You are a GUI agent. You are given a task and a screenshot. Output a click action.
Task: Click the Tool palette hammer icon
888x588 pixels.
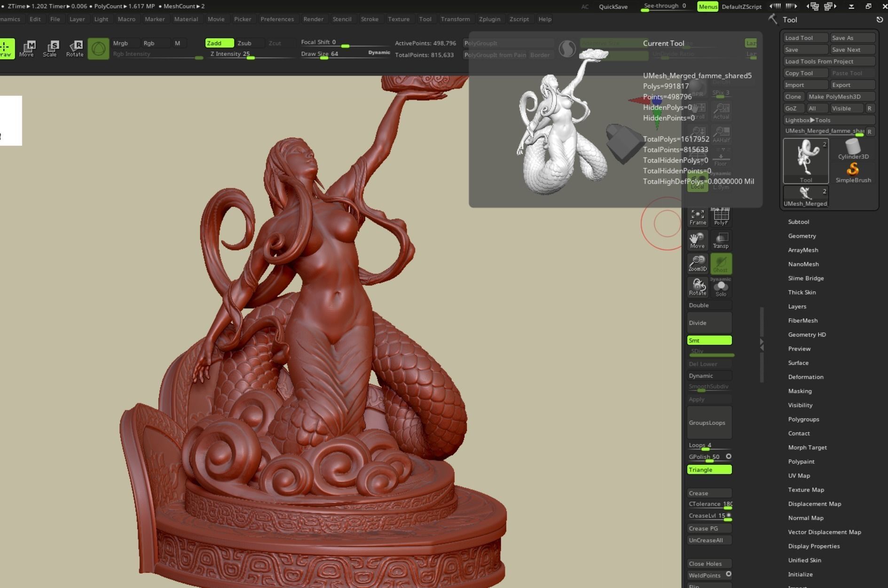(772, 19)
